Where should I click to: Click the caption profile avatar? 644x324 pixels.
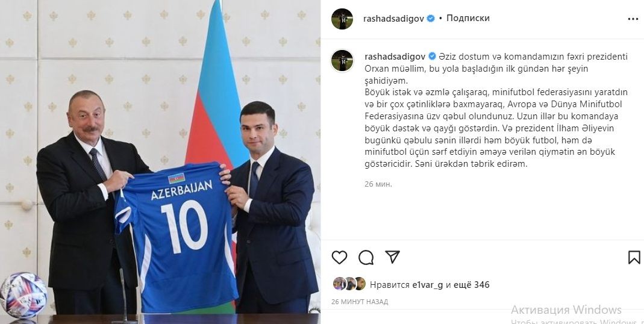point(342,61)
